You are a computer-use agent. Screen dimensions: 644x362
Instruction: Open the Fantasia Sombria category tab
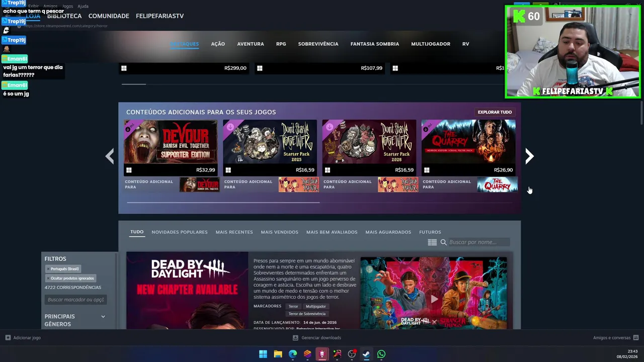375,44
